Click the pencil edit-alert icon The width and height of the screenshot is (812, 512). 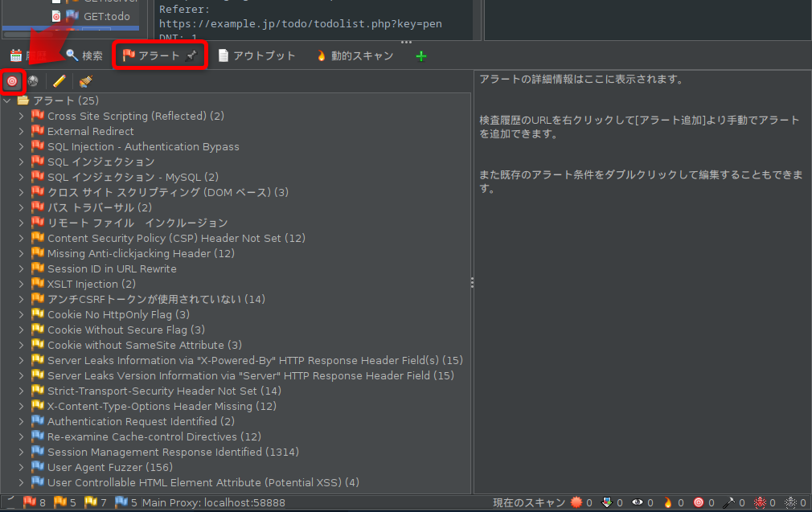[x=59, y=81]
